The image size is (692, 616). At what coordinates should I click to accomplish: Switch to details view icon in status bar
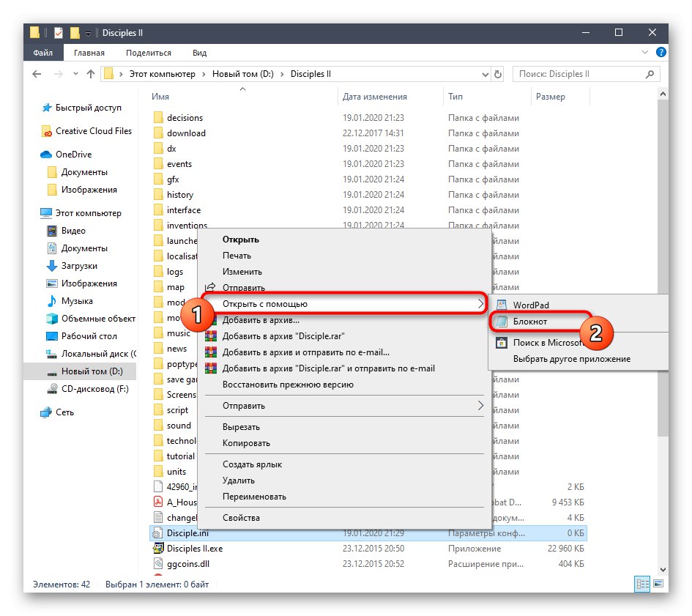click(642, 585)
